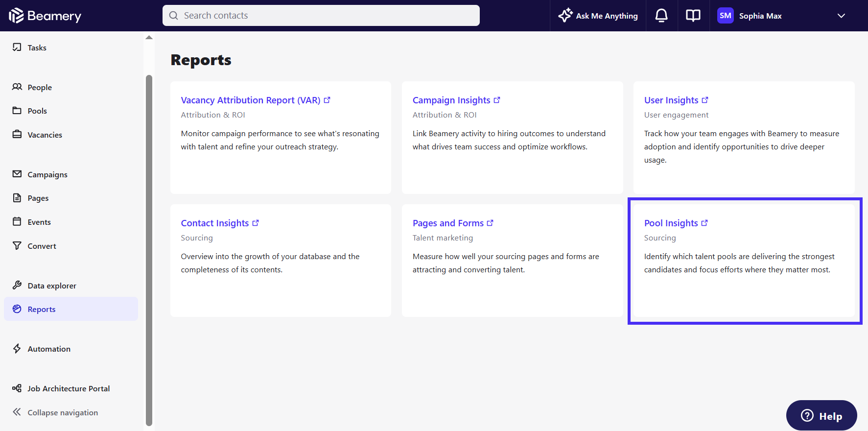
Task: Open the Contact Insights report
Action: coord(215,223)
